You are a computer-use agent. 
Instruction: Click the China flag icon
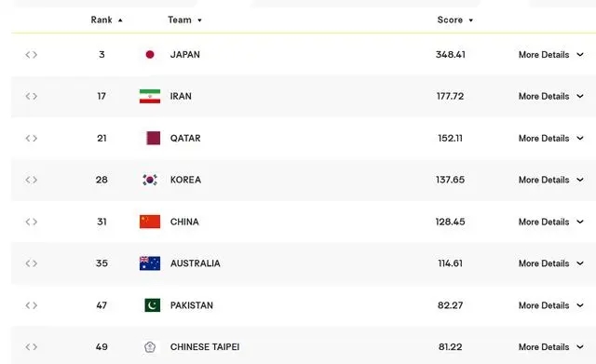[150, 222]
